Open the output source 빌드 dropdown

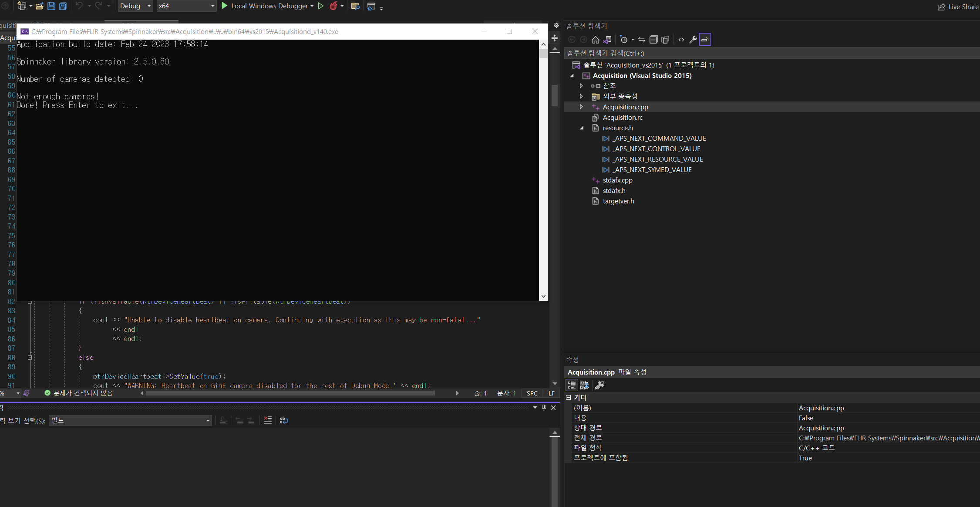(130, 420)
